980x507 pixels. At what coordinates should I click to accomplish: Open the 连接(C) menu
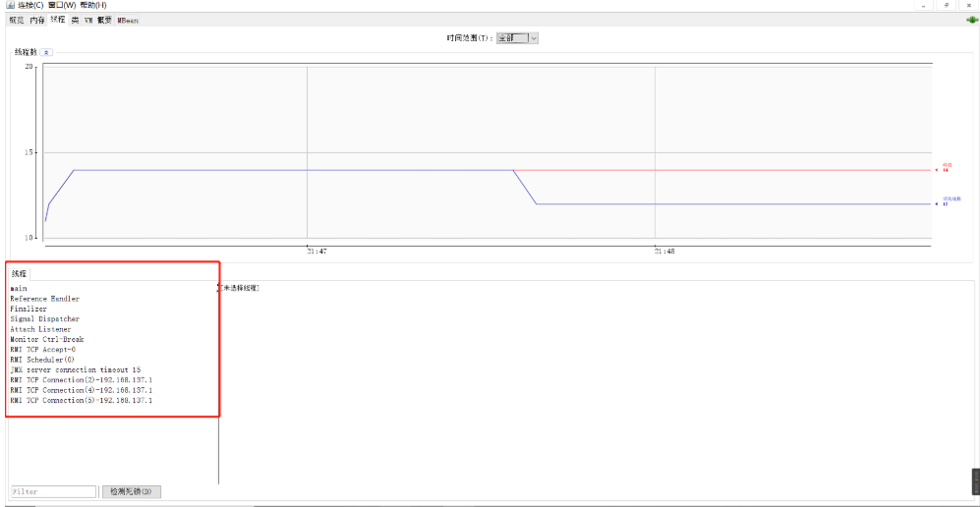pyautogui.click(x=31, y=5)
